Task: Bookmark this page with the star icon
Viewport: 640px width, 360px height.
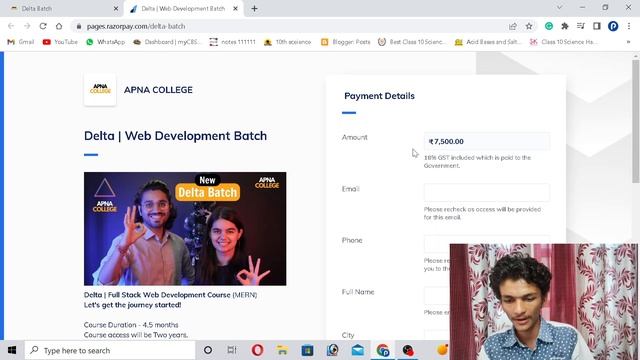Action: pos(529,26)
